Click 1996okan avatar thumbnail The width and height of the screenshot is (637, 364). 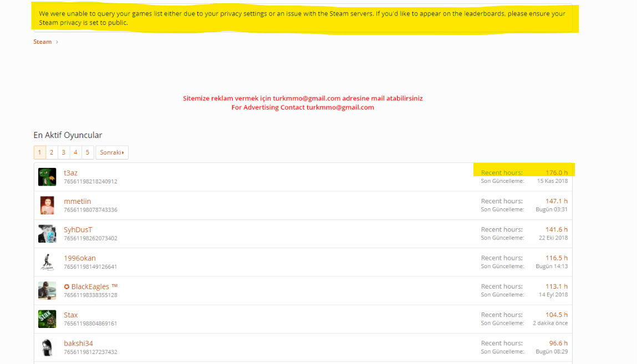[47, 262]
